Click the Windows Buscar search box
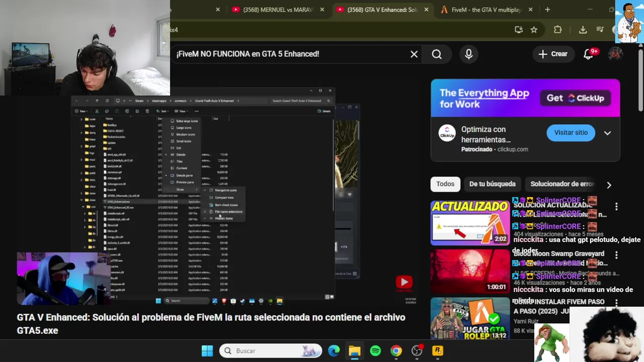The width and height of the screenshot is (644, 362). 271,351
